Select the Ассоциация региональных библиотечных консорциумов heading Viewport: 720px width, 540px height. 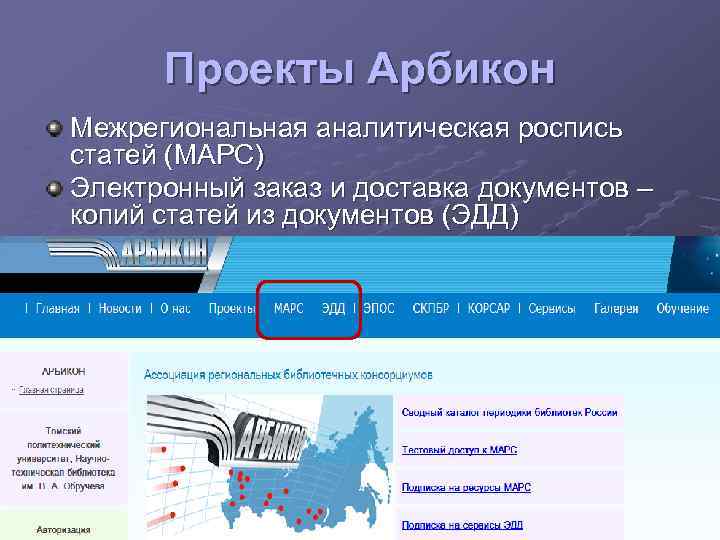click(288, 375)
